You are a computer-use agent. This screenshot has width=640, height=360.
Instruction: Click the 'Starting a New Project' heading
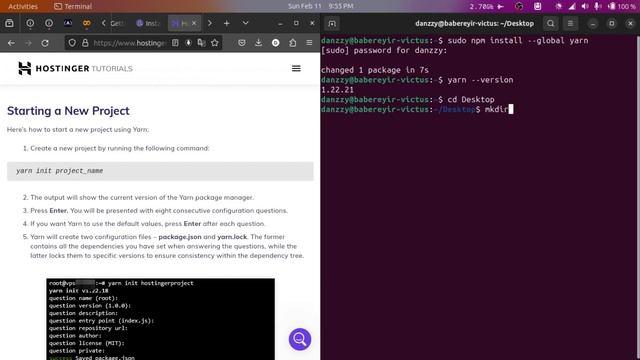[68, 111]
